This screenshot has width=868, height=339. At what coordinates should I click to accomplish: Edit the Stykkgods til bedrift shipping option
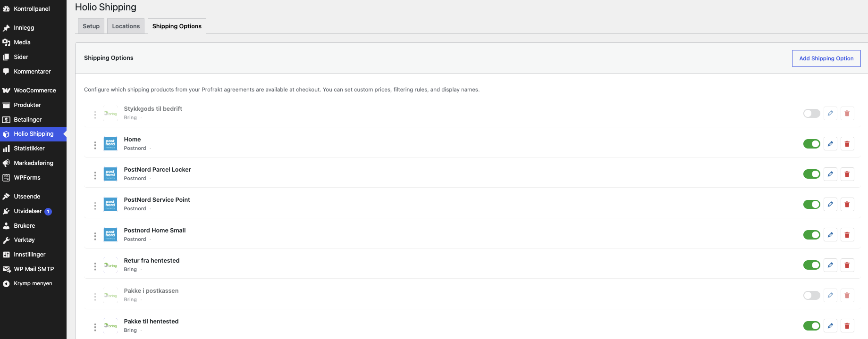pos(830,113)
